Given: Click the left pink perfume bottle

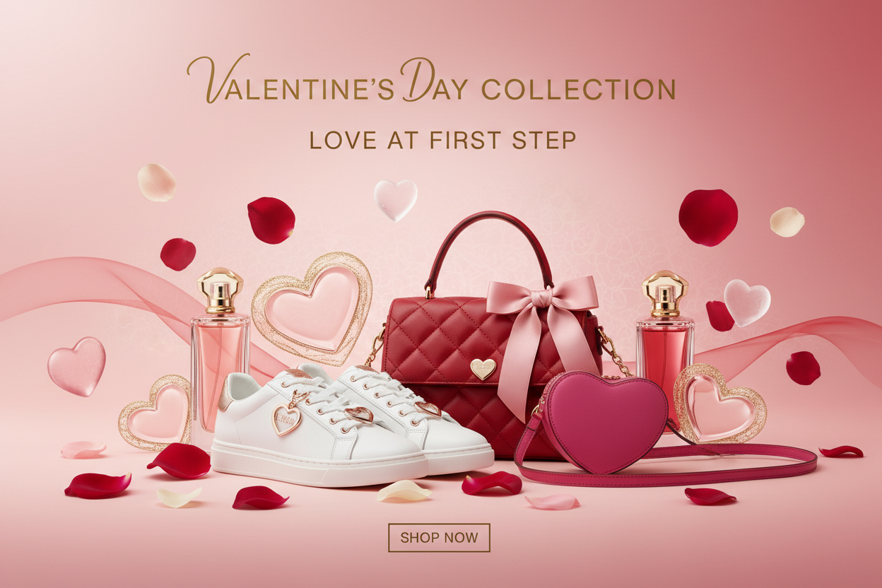Looking at the screenshot, I should (x=220, y=350).
